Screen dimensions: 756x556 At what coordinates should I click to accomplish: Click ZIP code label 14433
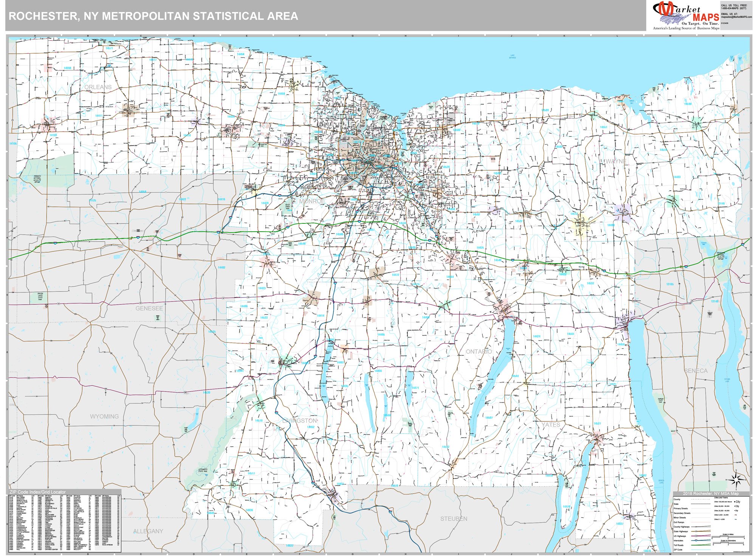coord(677,177)
